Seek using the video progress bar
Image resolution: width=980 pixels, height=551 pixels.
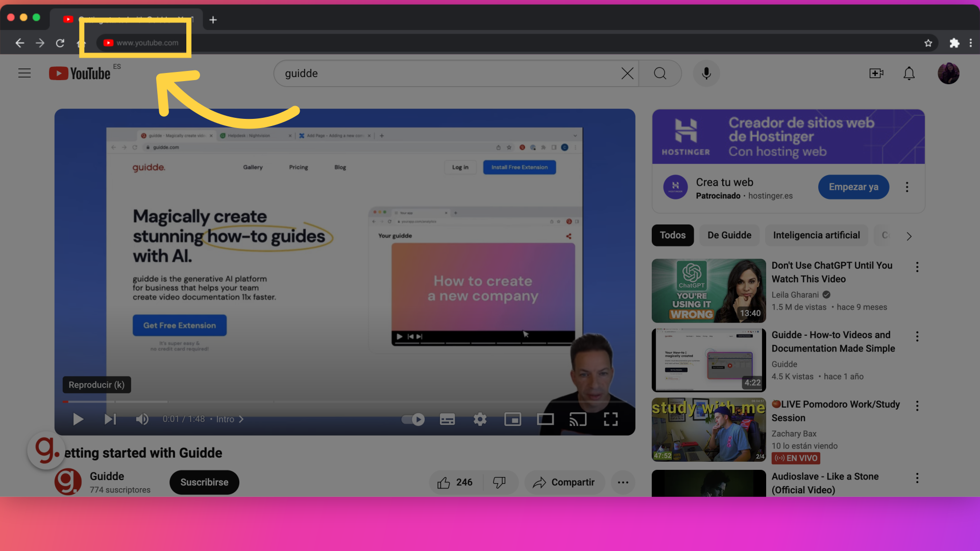click(x=345, y=402)
